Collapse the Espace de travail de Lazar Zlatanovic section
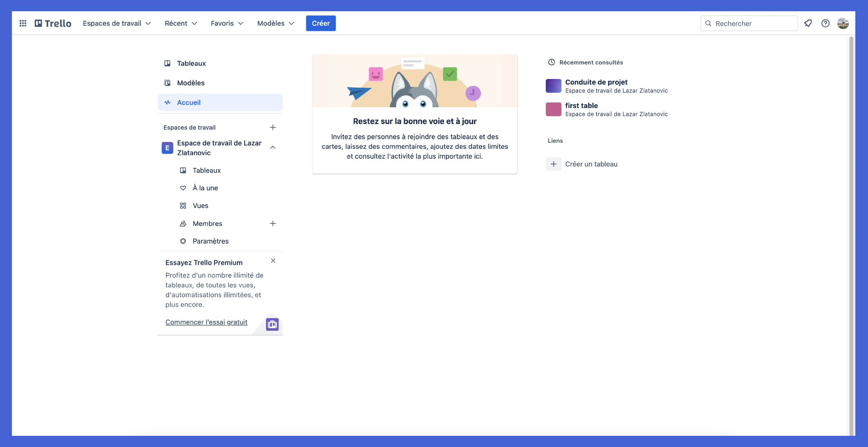Screen dimensions: 868x447 point(273,148)
